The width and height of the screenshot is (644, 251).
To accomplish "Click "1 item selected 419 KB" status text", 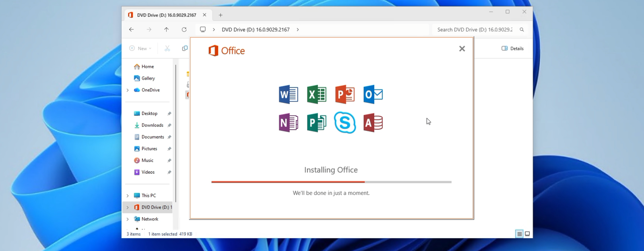I will point(170,234).
